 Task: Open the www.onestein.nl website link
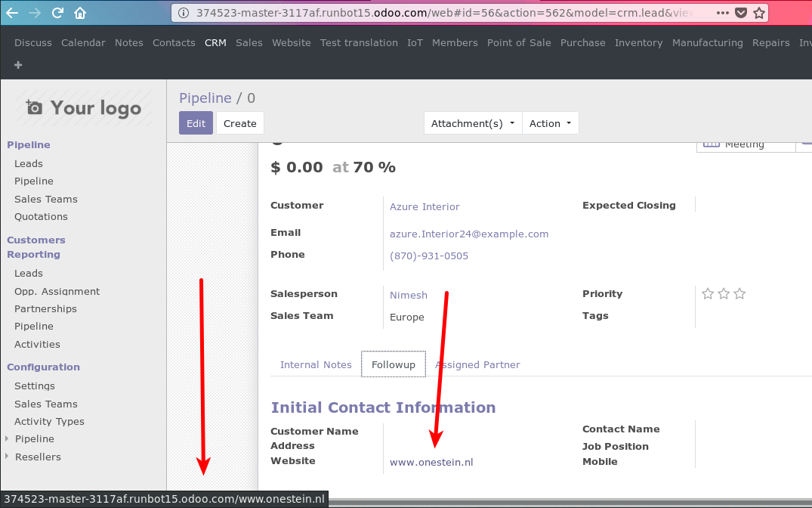tap(431, 462)
